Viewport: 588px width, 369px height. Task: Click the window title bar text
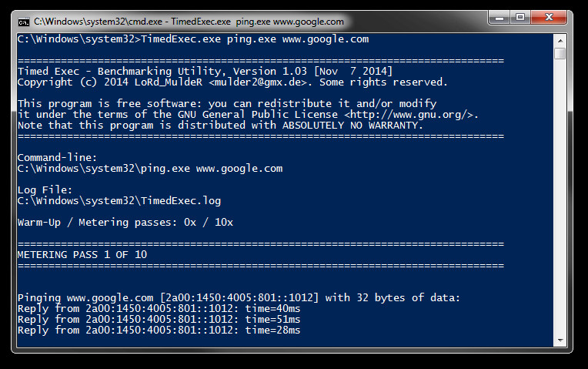click(x=189, y=22)
